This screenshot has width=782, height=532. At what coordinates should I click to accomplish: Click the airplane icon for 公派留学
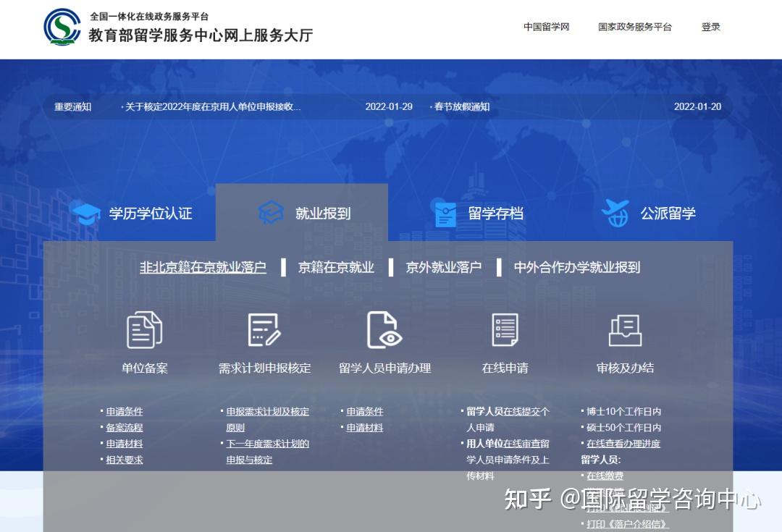pos(616,211)
